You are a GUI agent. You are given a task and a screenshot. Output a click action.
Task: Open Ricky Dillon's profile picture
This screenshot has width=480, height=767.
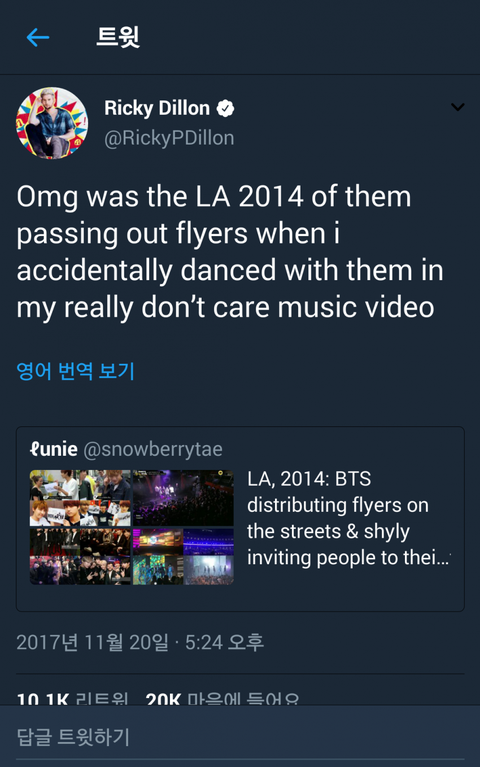click(52, 123)
